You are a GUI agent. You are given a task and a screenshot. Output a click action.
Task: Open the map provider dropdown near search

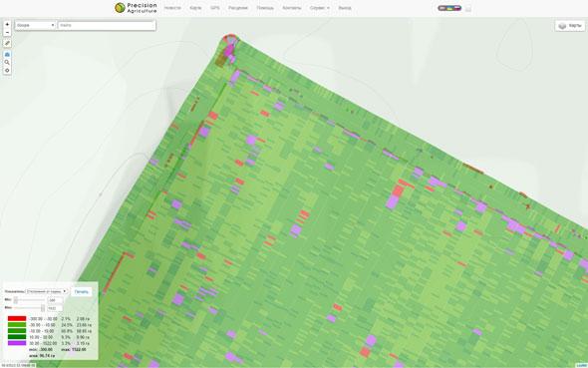(x=35, y=25)
